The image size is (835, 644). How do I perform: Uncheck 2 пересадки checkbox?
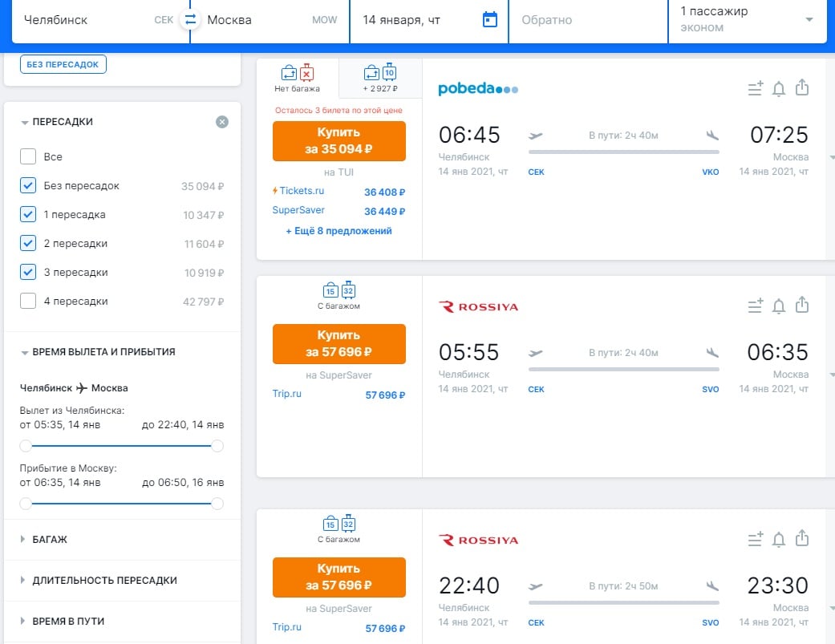(28, 243)
